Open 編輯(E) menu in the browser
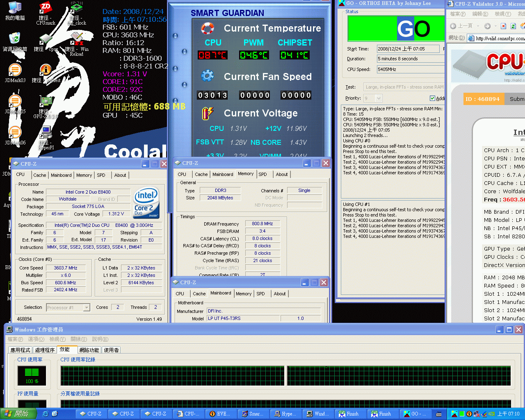The height and width of the screenshot is (420, 525). point(480,14)
